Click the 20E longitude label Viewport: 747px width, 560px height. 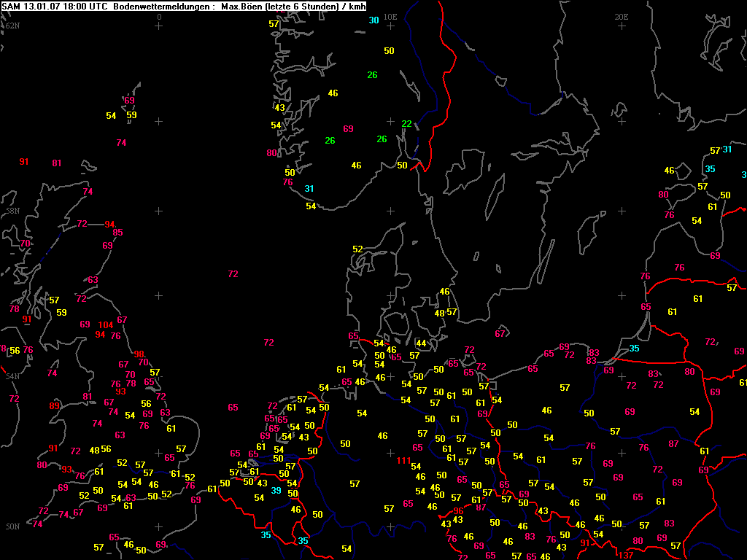[622, 16]
